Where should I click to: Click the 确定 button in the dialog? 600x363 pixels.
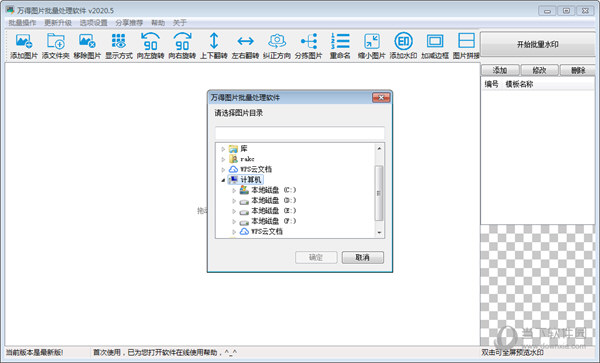pyautogui.click(x=316, y=257)
